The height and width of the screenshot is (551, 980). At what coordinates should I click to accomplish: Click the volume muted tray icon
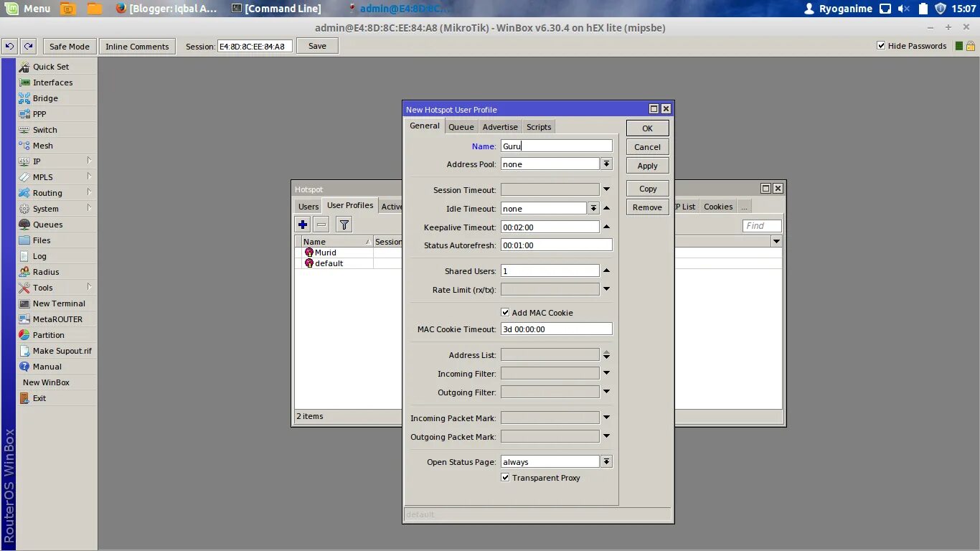pyautogui.click(x=903, y=9)
